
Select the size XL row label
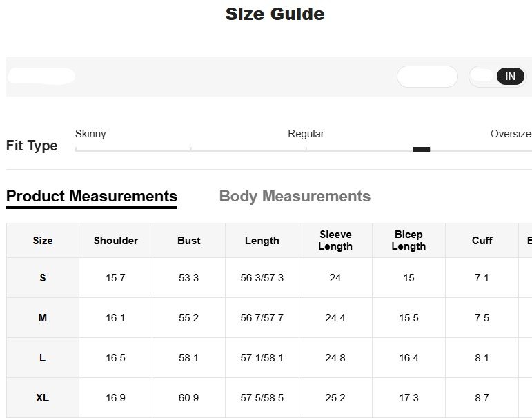point(43,398)
